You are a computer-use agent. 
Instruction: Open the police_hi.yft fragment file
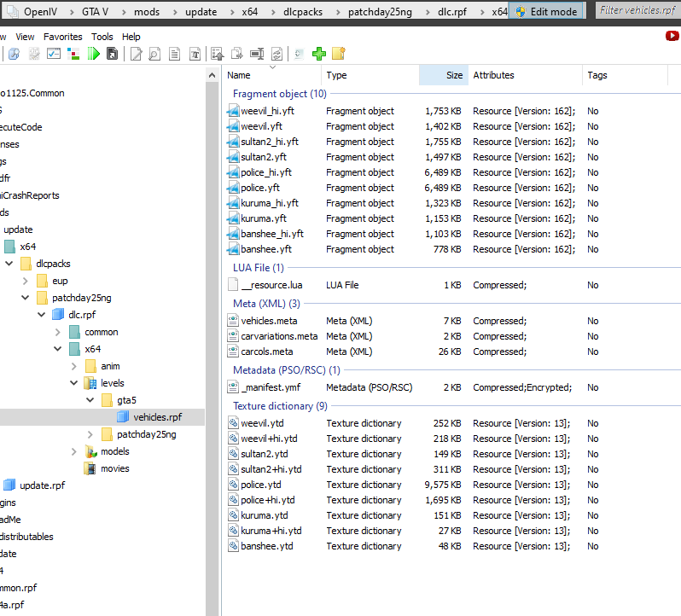tap(265, 172)
